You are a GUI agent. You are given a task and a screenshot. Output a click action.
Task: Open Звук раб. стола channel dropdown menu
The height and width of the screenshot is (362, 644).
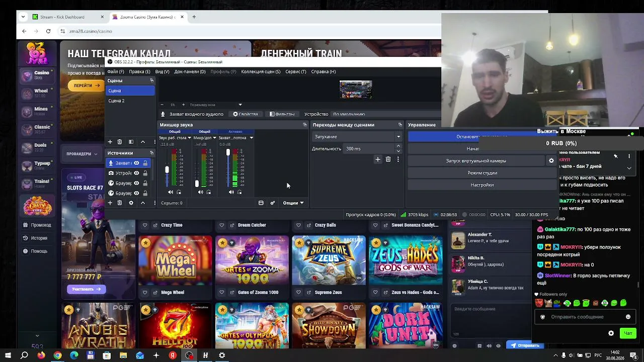click(190, 138)
